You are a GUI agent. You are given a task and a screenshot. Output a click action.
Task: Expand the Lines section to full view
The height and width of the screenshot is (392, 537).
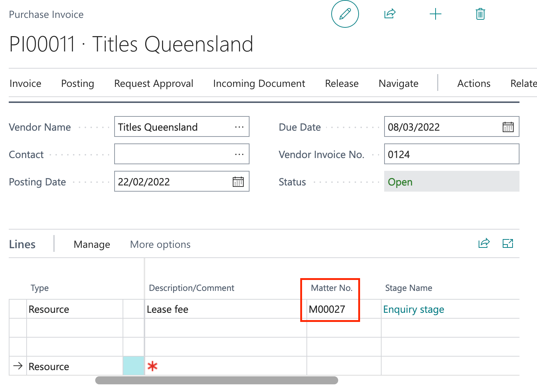[508, 243]
